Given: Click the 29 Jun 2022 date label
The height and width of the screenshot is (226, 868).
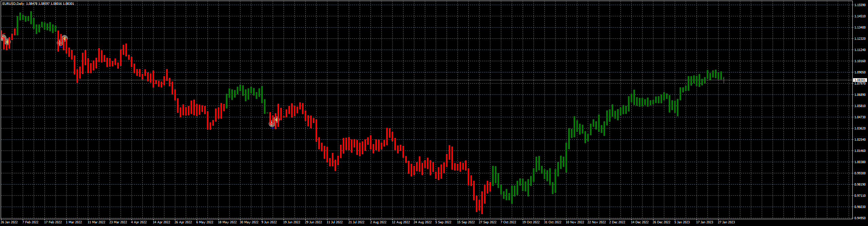Looking at the screenshot, I should tap(314, 222).
